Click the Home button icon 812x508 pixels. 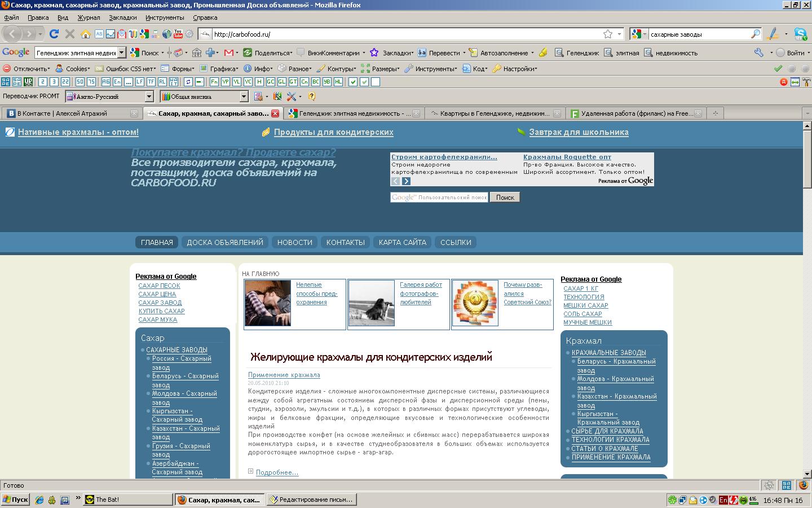click(86, 34)
